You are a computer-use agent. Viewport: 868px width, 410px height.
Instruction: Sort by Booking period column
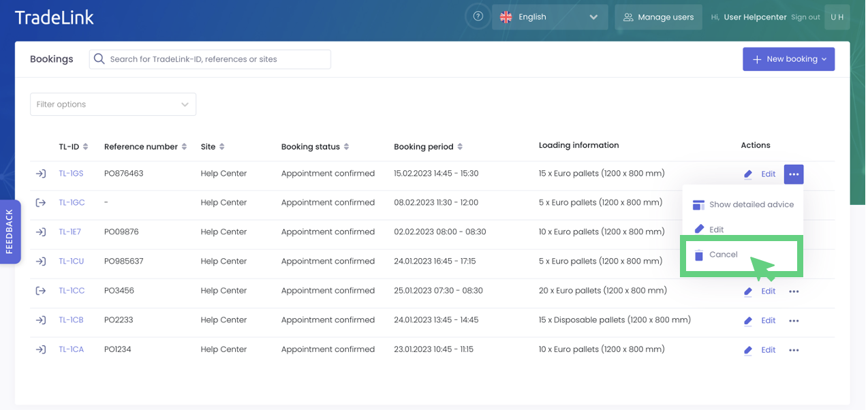(460, 147)
